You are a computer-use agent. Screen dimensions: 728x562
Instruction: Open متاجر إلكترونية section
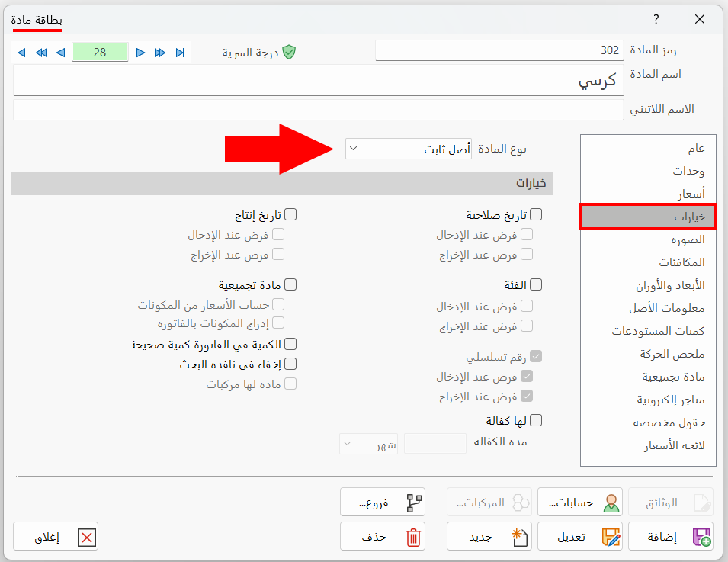[648, 400]
